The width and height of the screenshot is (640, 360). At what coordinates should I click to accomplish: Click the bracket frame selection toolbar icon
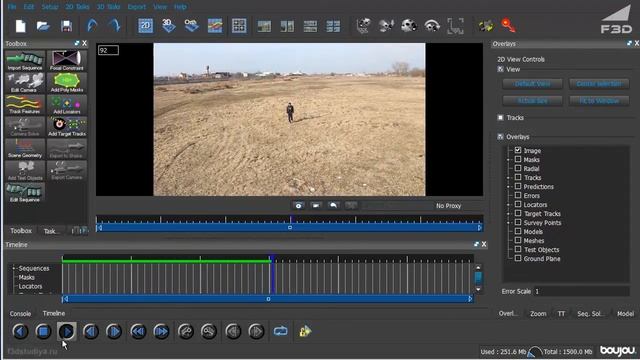click(456, 26)
